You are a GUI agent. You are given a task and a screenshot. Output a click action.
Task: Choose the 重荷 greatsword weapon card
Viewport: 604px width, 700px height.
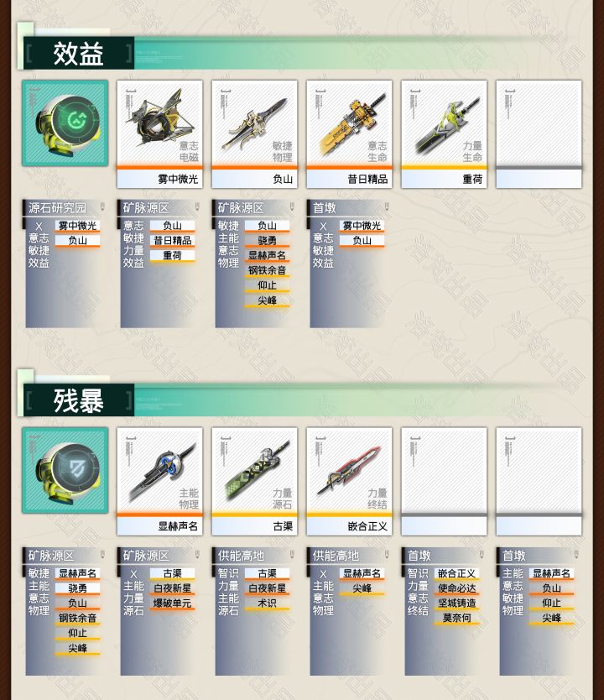point(444,134)
